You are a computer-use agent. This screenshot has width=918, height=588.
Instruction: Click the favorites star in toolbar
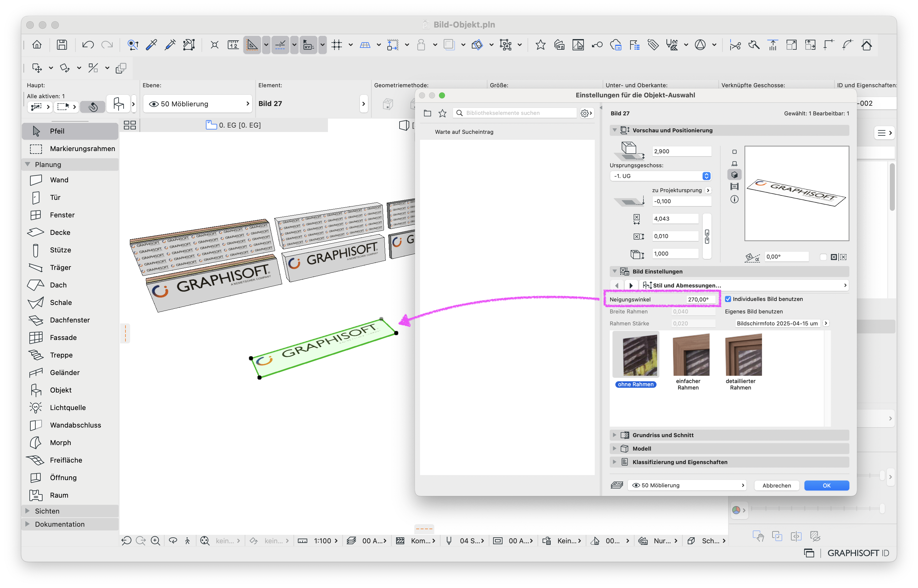tap(540, 45)
